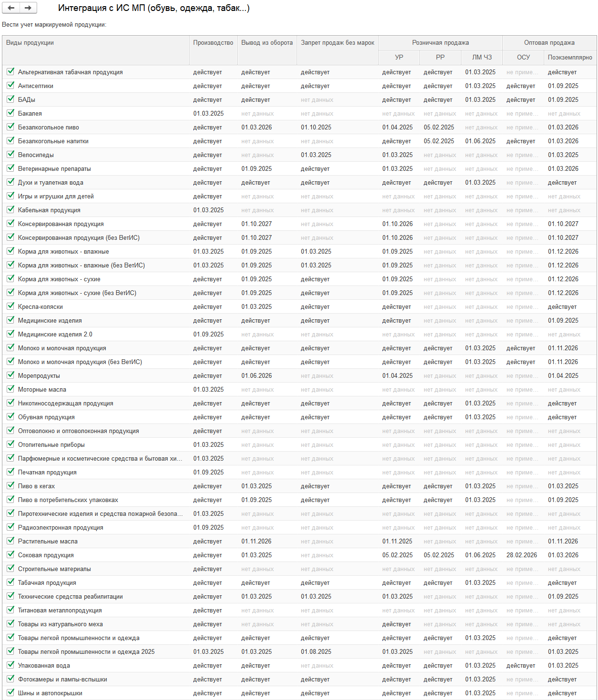Click the forward navigation arrow
The image size is (598, 700).
coord(28,8)
